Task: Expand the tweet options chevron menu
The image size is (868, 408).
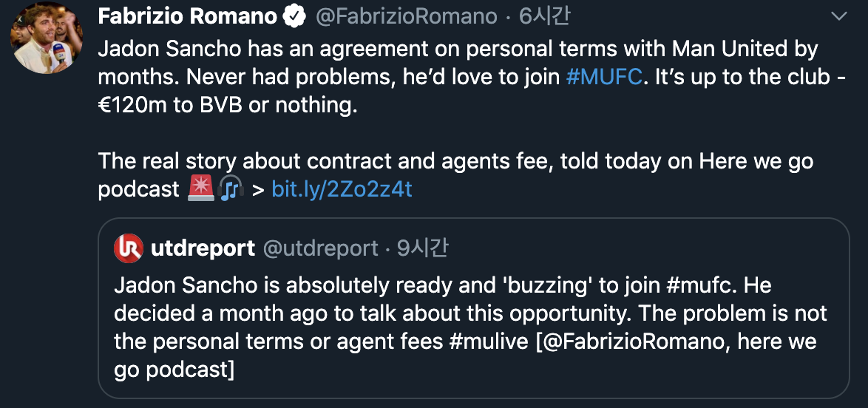Action: (839, 16)
